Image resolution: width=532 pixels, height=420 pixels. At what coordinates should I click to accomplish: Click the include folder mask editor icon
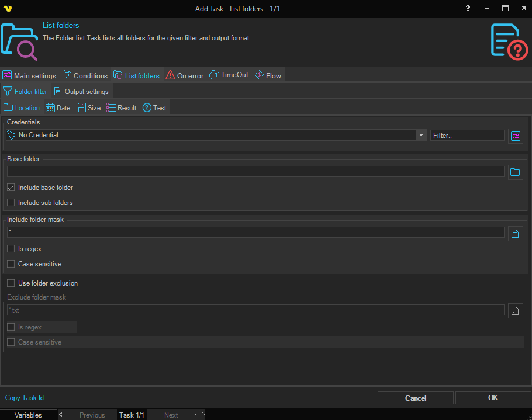(x=515, y=233)
